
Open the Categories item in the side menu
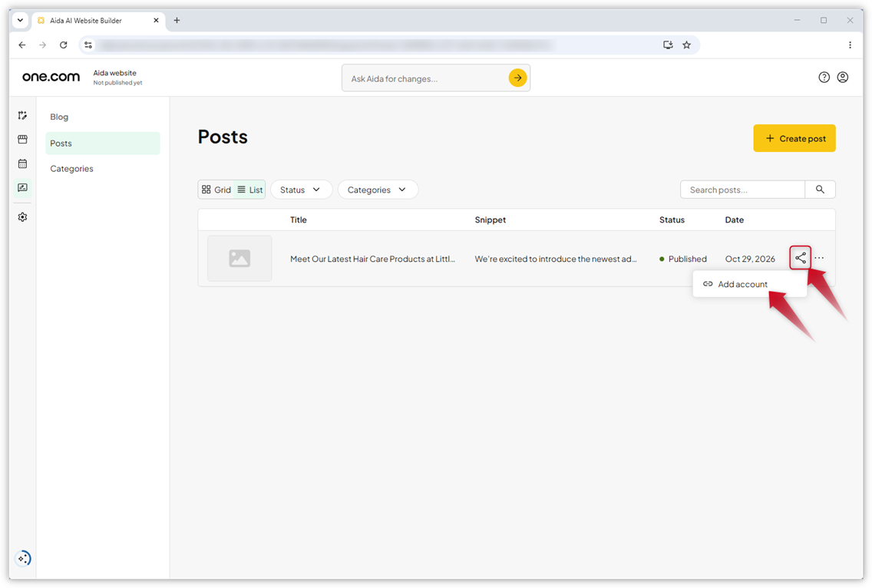pos(71,169)
